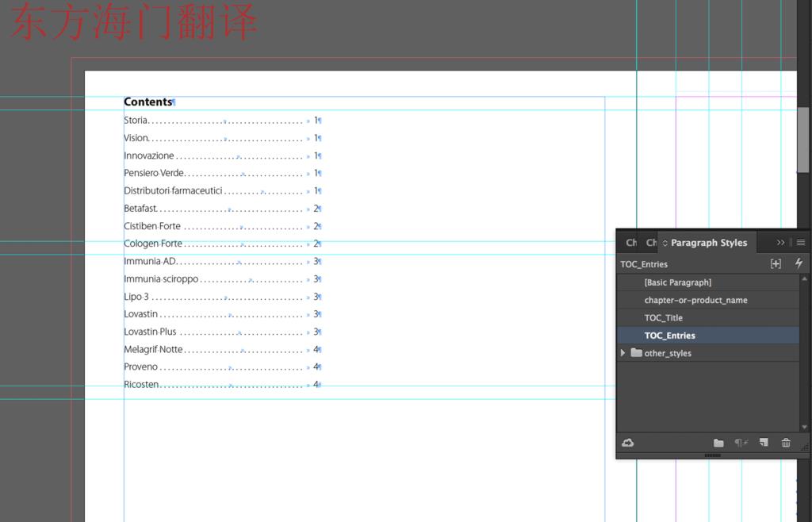Cycle Paragraph Styles panel size arrows

tap(665, 243)
